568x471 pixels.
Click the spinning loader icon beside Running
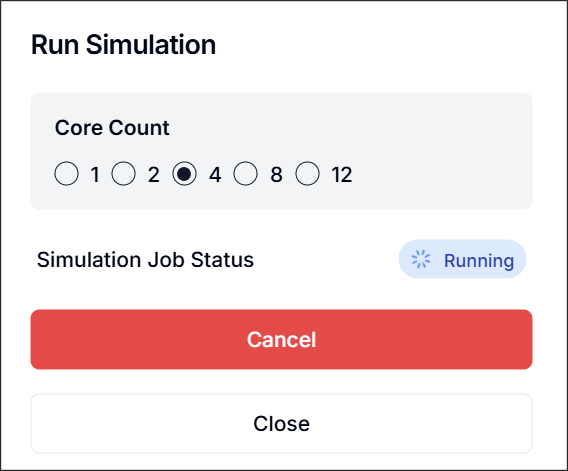tap(421, 259)
